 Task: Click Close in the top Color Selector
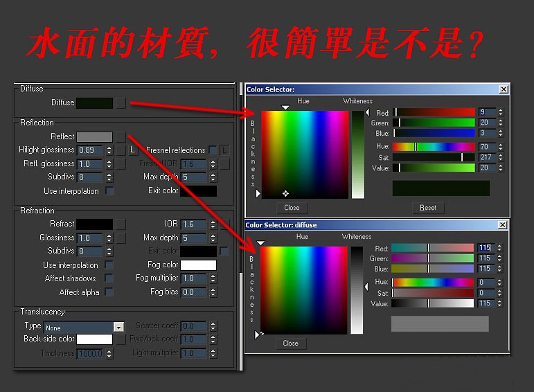coord(292,208)
